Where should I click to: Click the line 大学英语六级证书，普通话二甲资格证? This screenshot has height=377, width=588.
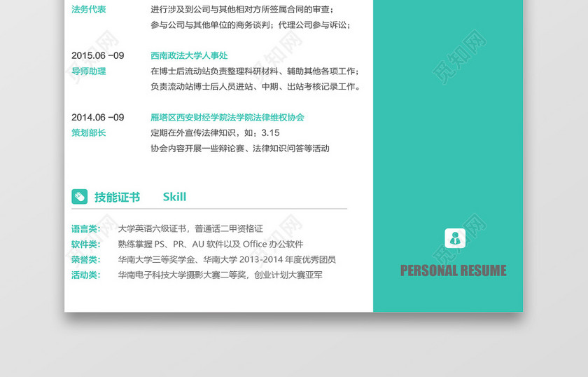click(x=190, y=228)
